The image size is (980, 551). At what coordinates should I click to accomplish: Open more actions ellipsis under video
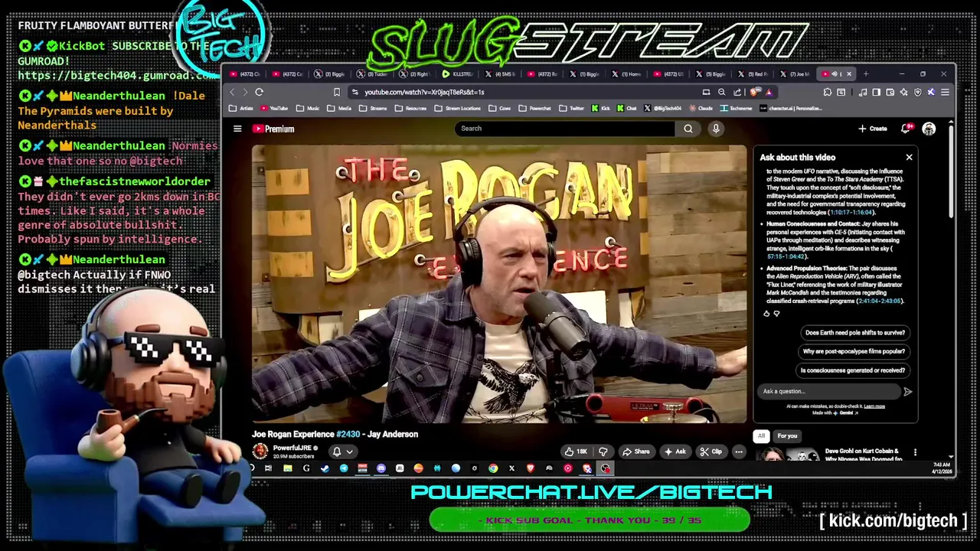coord(739,452)
